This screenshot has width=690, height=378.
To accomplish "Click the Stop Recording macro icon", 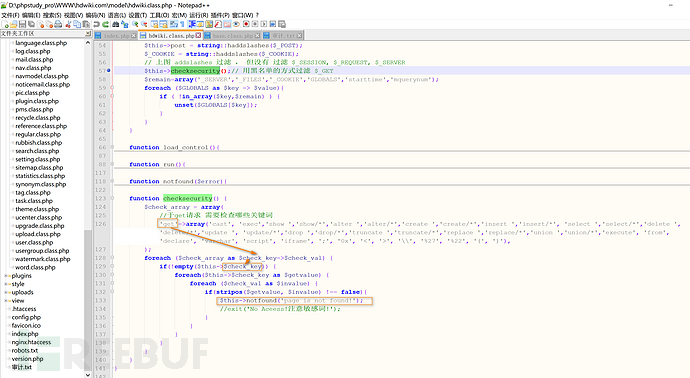I will [x=255, y=24].
